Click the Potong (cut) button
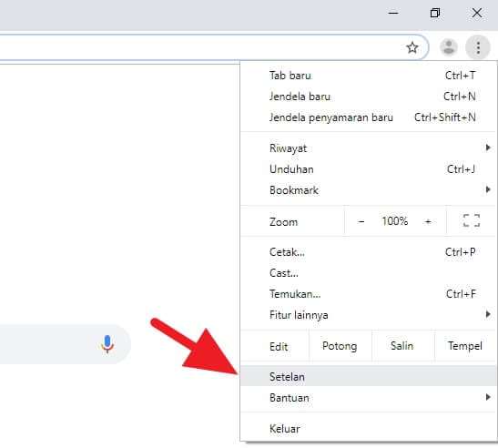Screen dimensions: 498x448 point(340,346)
